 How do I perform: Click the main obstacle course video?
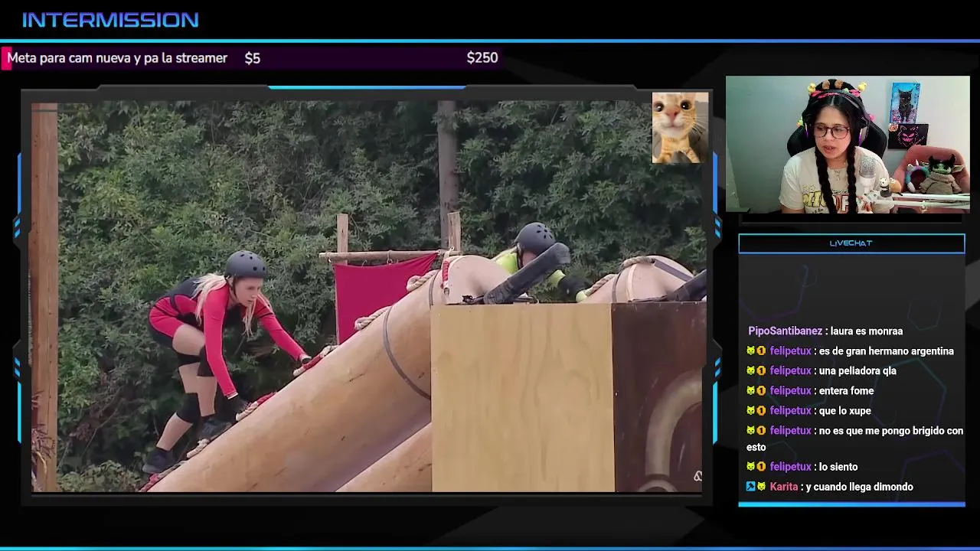(x=367, y=297)
